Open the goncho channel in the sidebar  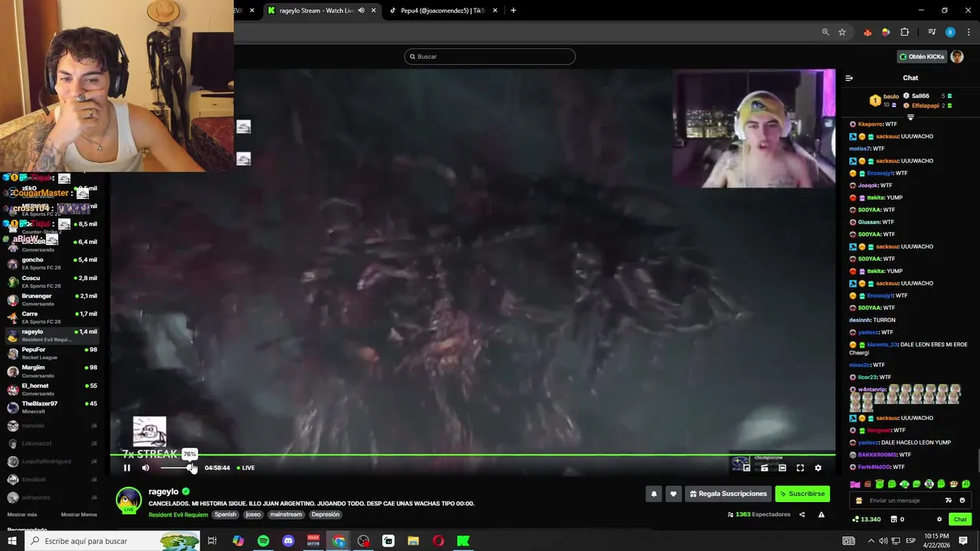pos(52,264)
